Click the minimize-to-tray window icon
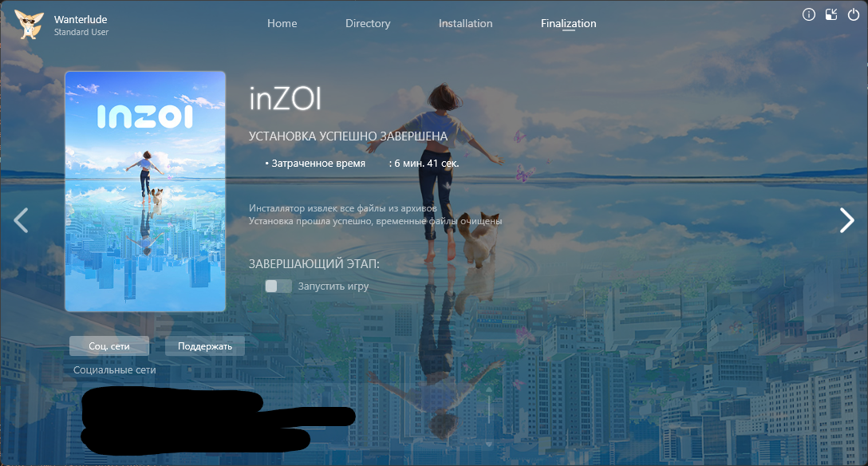This screenshot has width=868, height=466. 831,15
